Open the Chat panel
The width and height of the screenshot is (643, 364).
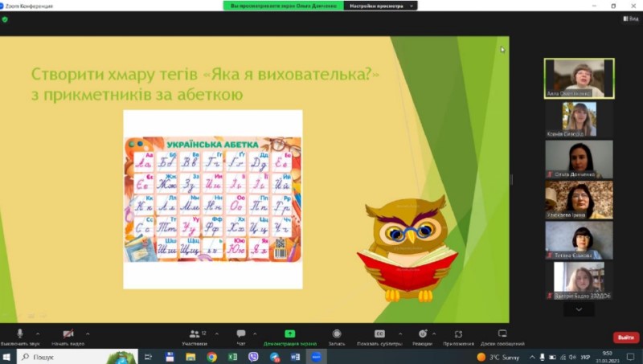click(x=241, y=334)
